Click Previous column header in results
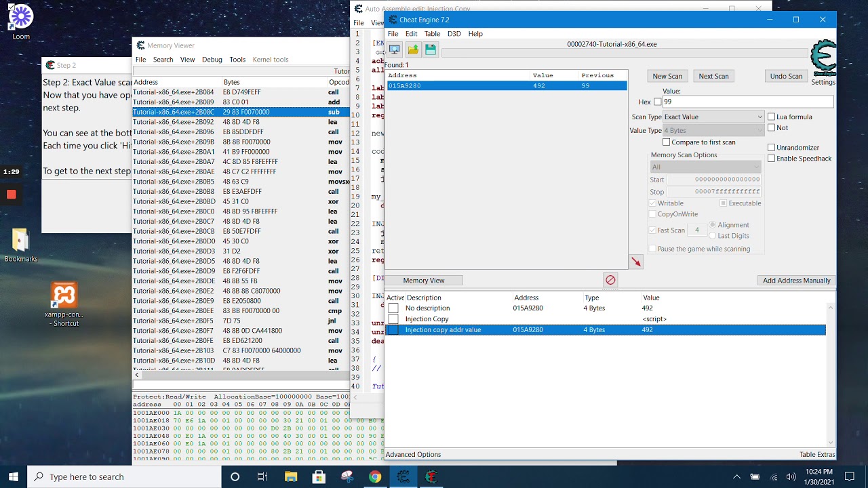This screenshot has width=868, height=488. click(x=602, y=75)
